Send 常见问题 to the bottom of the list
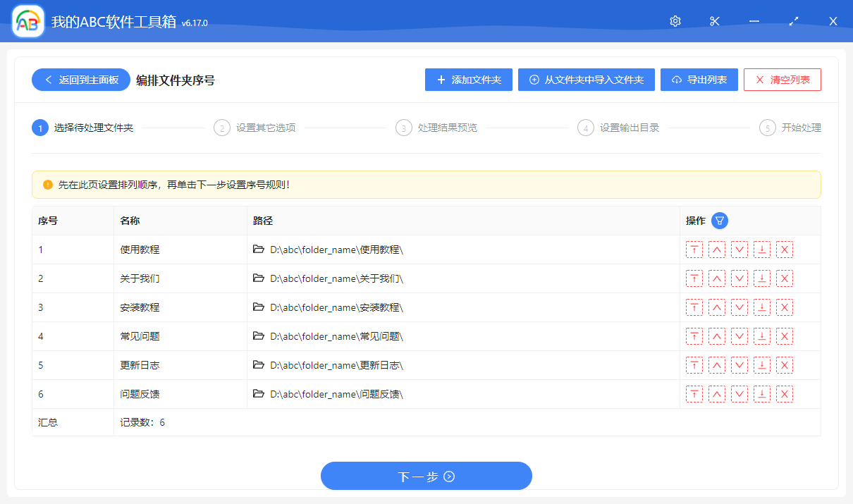Image resolution: width=853 pixels, height=504 pixels. click(762, 336)
